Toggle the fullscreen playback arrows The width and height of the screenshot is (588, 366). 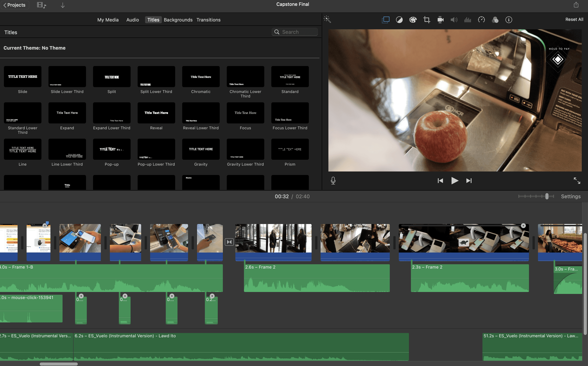577,181
